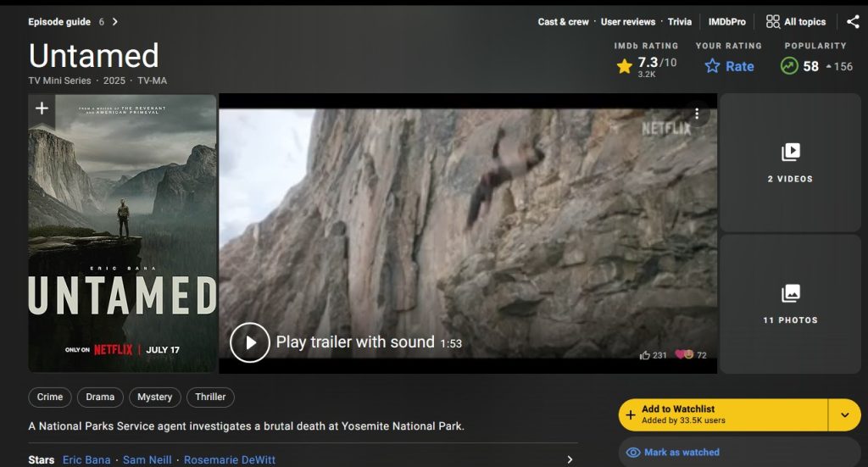
Task: Click the 7.3/10 rating value
Action: tap(657, 63)
